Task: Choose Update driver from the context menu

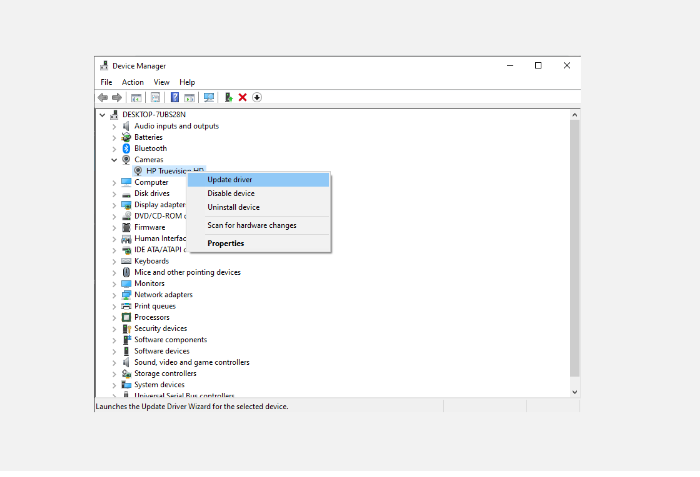Action: [x=258, y=180]
